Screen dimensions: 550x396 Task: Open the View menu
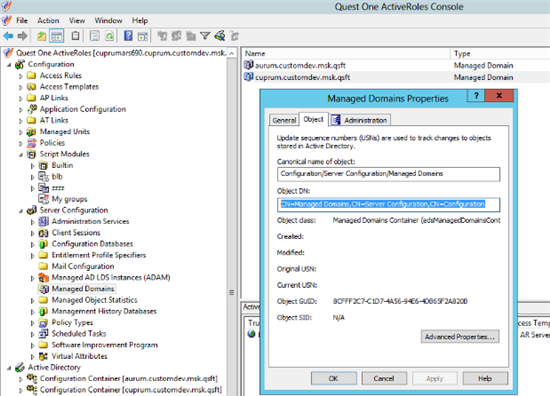tap(77, 20)
